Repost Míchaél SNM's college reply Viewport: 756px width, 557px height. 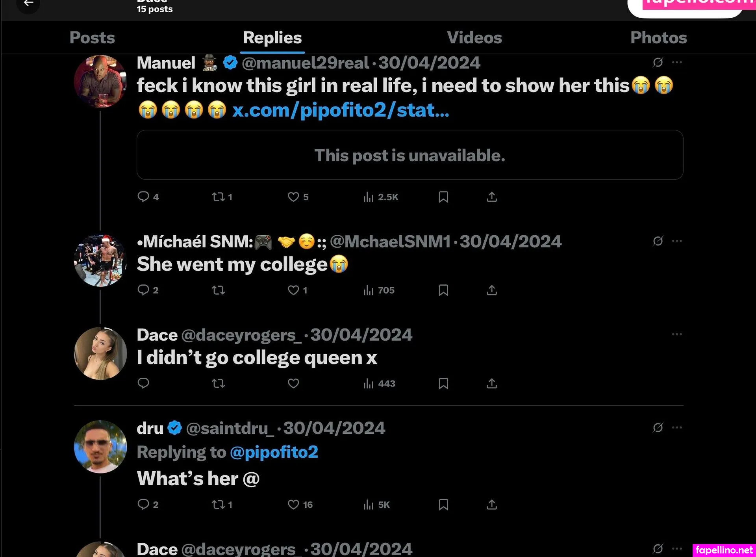pyautogui.click(x=218, y=290)
